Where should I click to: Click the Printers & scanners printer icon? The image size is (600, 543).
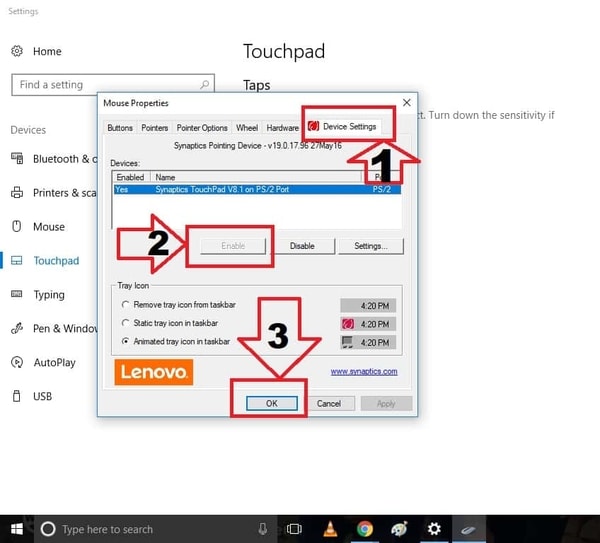17,192
